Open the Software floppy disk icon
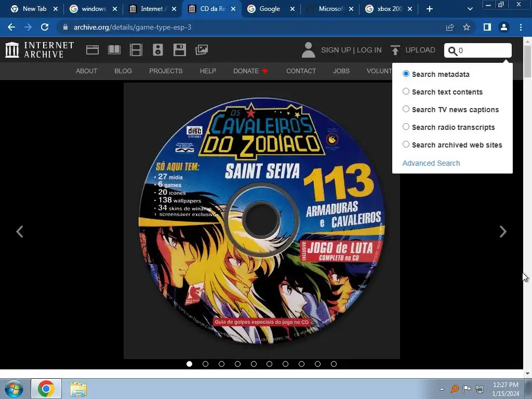The width and height of the screenshot is (532, 399). (x=179, y=50)
